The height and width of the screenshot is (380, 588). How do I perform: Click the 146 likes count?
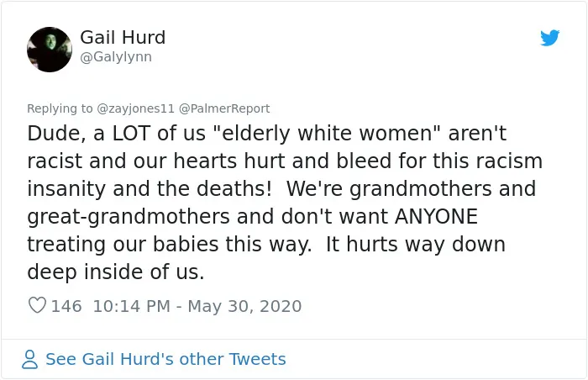(x=66, y=306)
